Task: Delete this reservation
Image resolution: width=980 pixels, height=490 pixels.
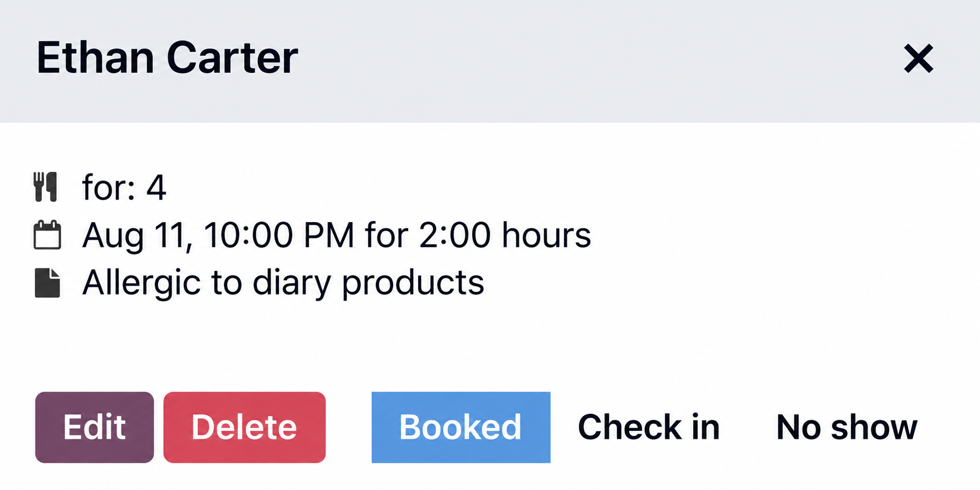Action: click(244, 427)
